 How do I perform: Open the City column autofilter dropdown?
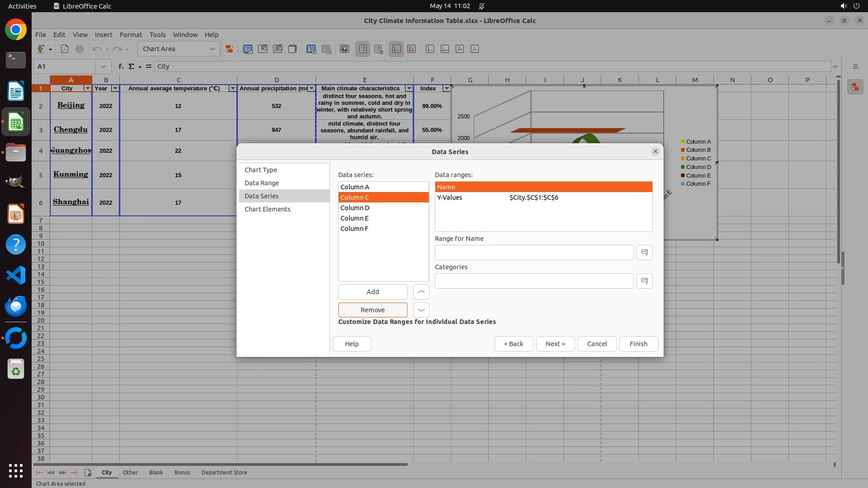click(x=88, y=89)
